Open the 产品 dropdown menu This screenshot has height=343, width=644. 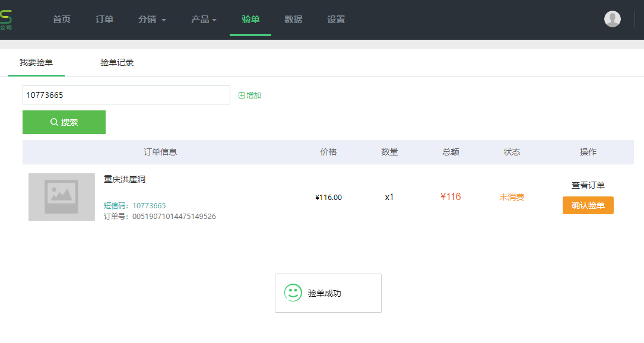(203, 18)
